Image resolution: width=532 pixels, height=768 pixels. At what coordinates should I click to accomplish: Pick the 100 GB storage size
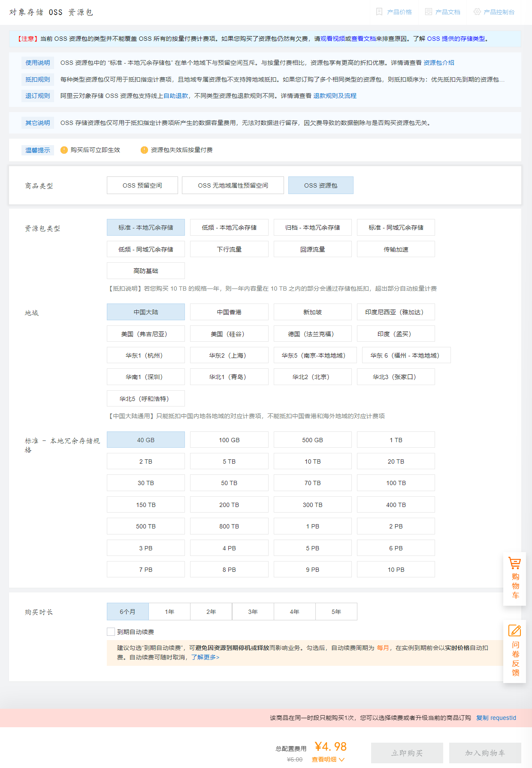click(229, 440)
